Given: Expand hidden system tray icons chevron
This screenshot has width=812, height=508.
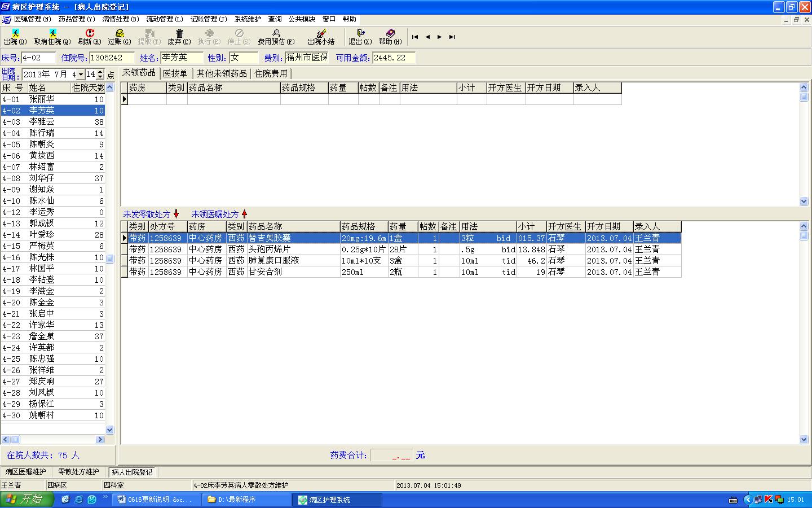Looking at the screenshot, I should (x=748, y=500).
